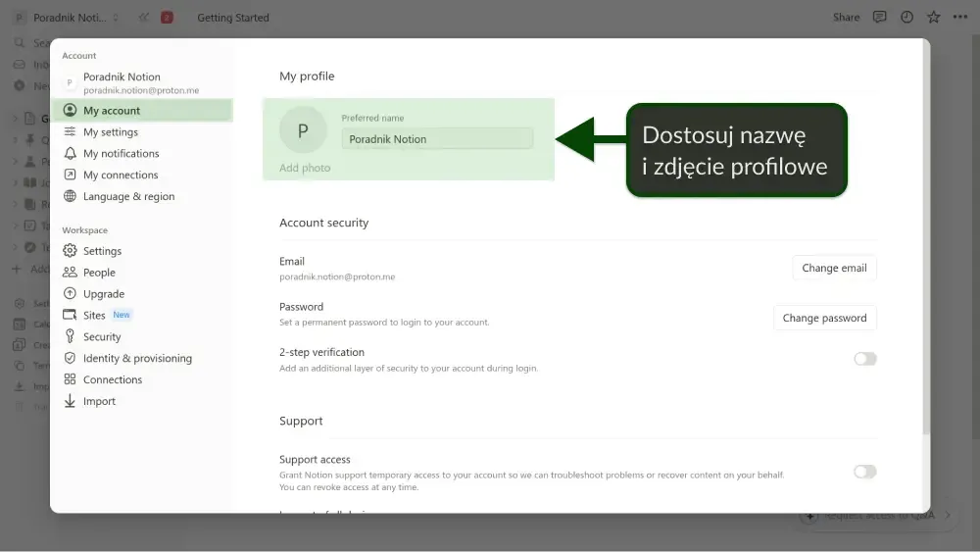The width and height of the screenshot is (980, 552).
Task: Open My account settings section
Action: 142,110
